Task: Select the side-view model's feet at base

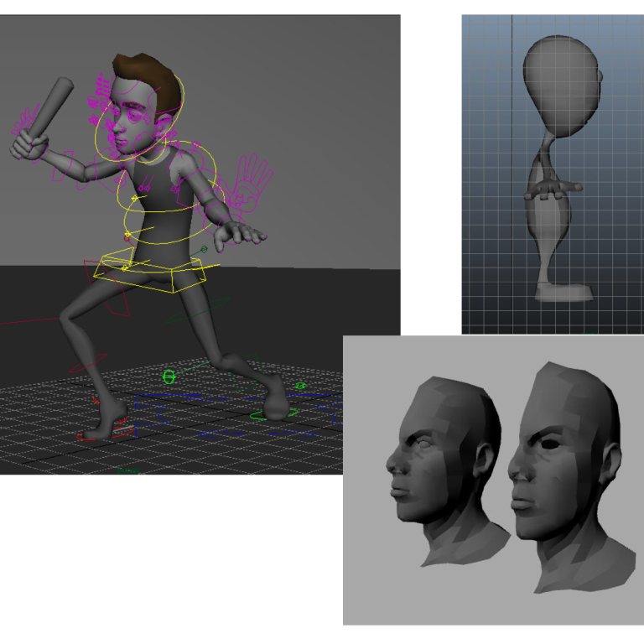Action: point(563,293)
